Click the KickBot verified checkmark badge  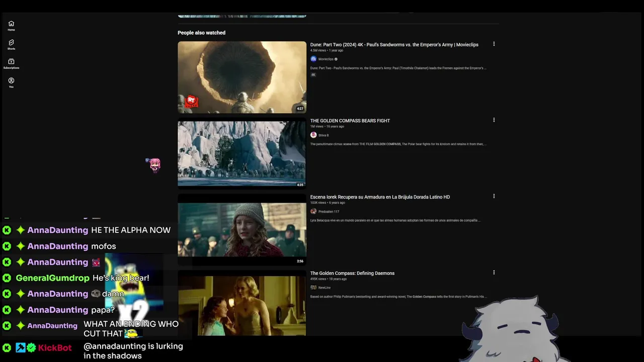[31, 347]
